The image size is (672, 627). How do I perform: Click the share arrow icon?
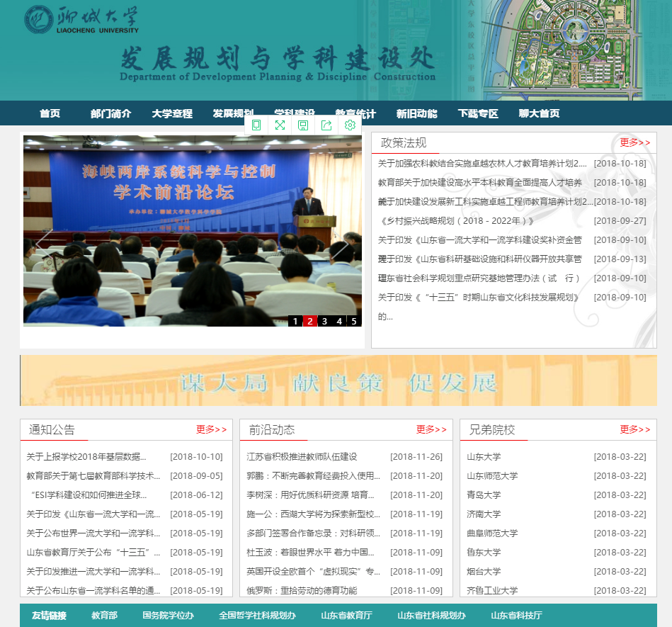pyautogui.click(x=326, y=125)
